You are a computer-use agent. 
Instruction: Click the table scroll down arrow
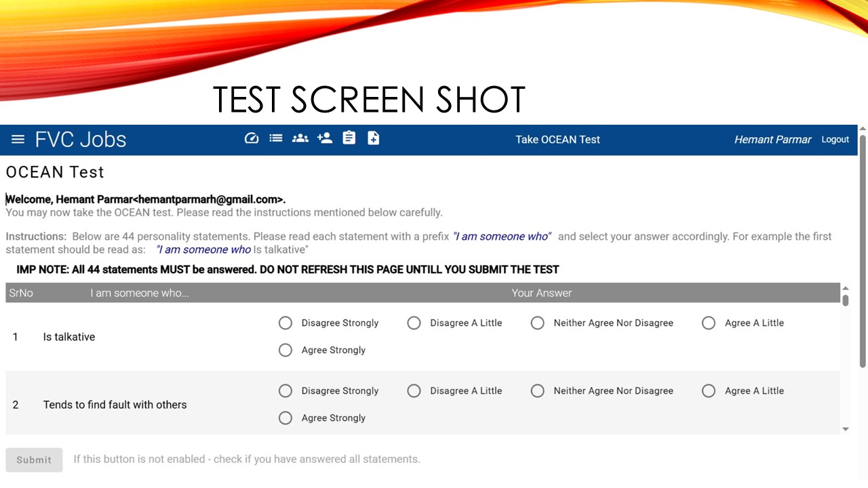pyautogui.click(x=846, y=429)
